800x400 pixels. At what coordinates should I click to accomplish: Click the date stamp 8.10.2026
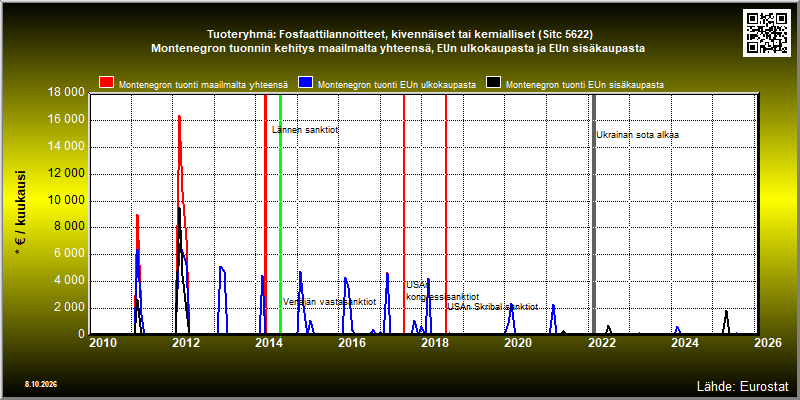pos(41,384)
